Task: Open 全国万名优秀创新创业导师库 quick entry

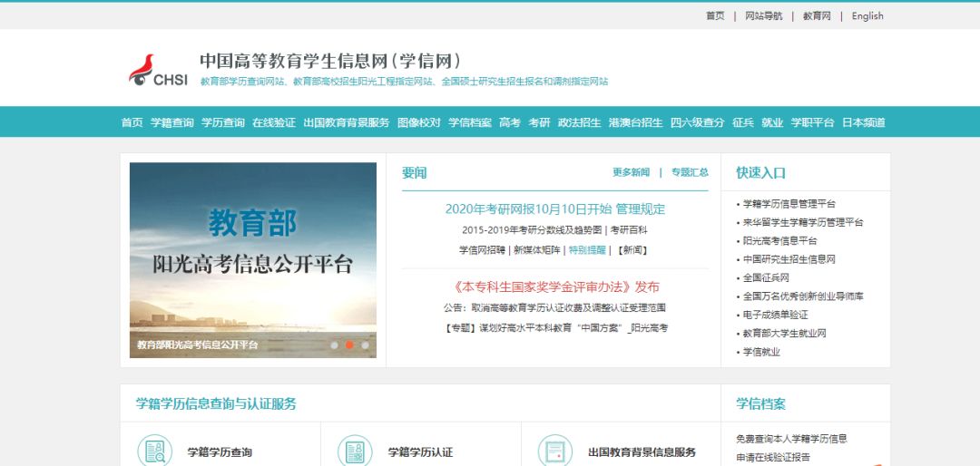Action: coord(803,296)
